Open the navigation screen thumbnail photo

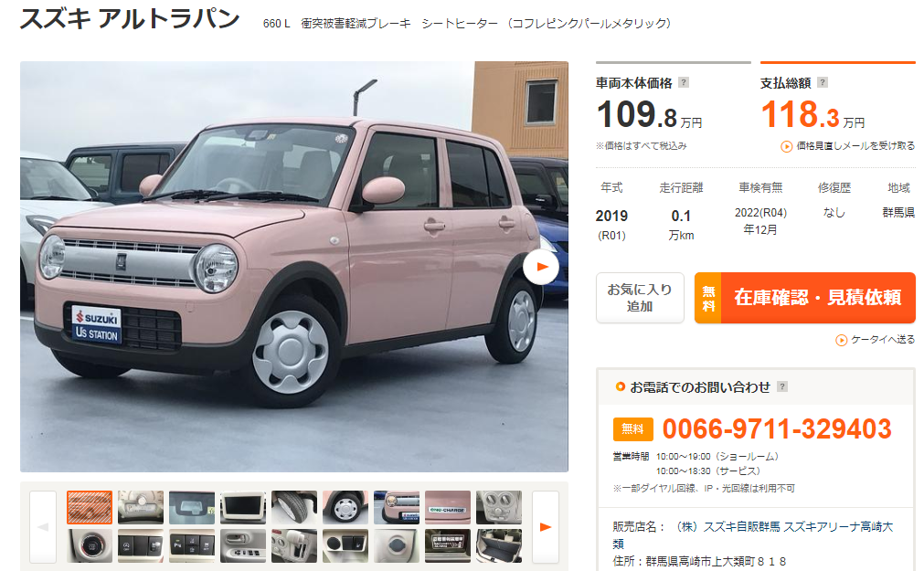243,507
